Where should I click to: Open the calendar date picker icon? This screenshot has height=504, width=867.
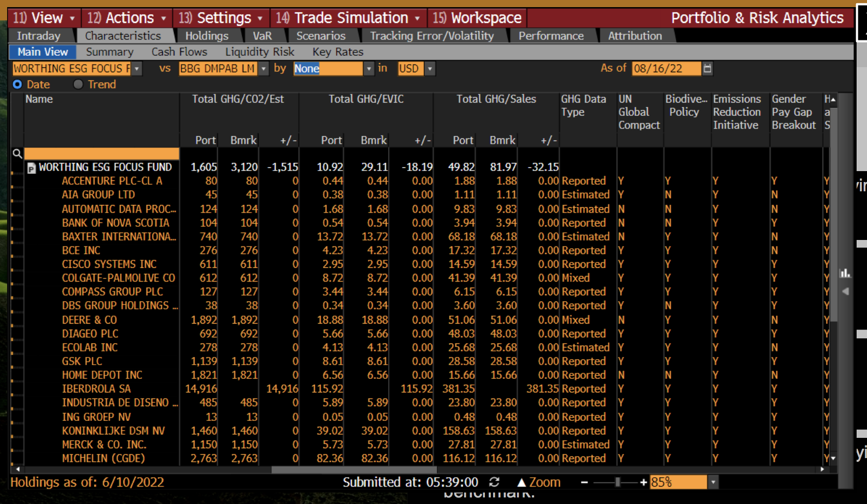pos(707,68)
